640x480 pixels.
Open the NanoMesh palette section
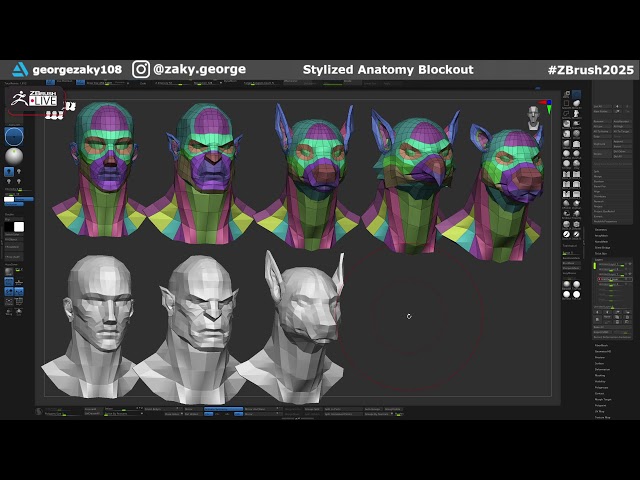click(601, 242)
